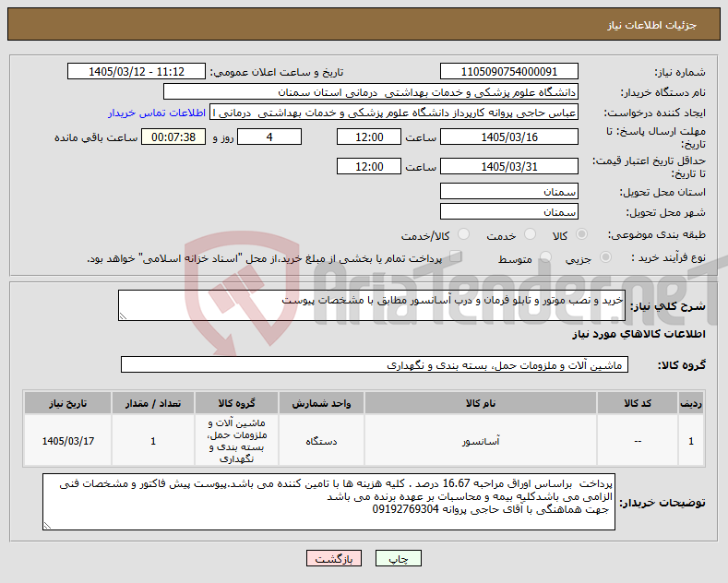Click the request creator field عباس حاجی پروانه

[394, 113]
